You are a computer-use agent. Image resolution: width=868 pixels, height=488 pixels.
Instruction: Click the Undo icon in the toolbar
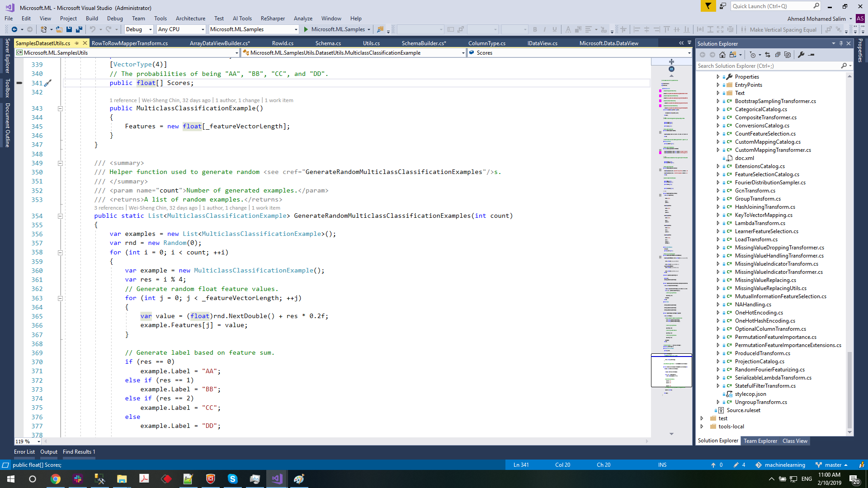(x=93, y=29)
